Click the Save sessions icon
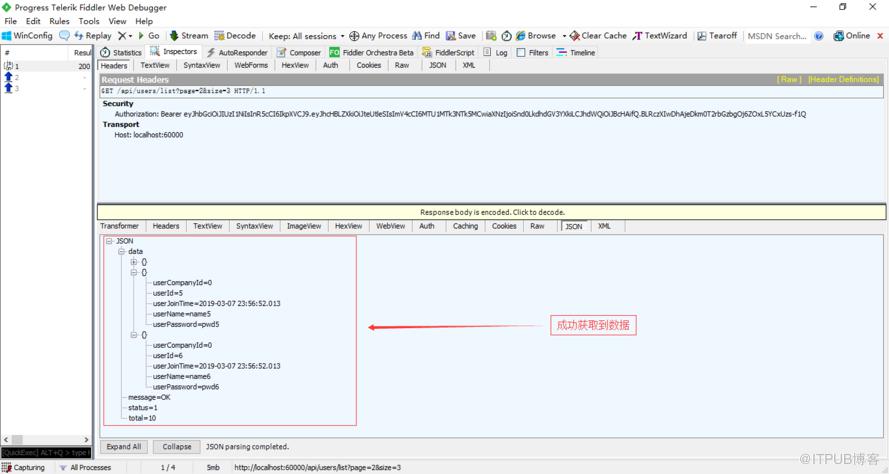This screenshot has height=474, width=889. (x=451, y=36)
